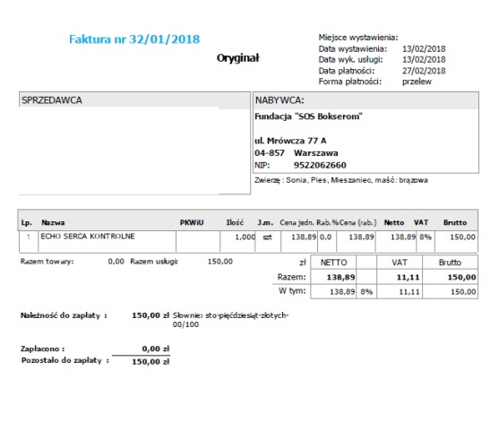Select the Oryginał heading
This screenshot has height=448, width=499.
click(237, 58)
